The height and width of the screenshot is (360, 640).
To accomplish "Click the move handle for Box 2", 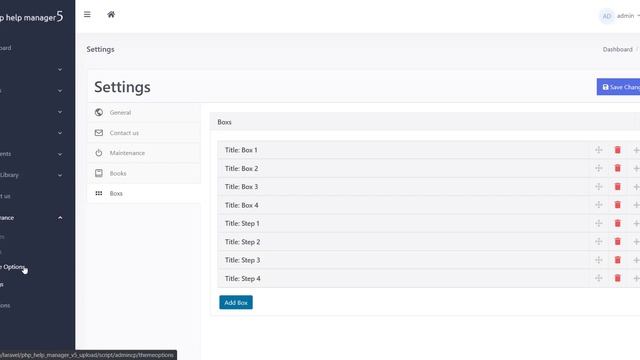I will coord(599,168).
